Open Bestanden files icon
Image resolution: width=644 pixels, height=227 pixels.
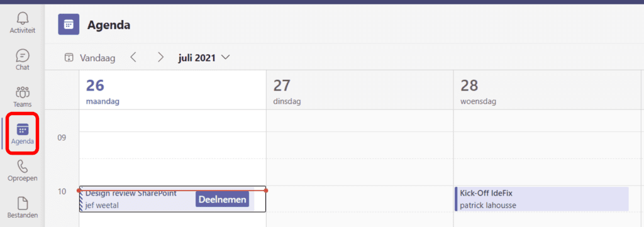(23, 208)
